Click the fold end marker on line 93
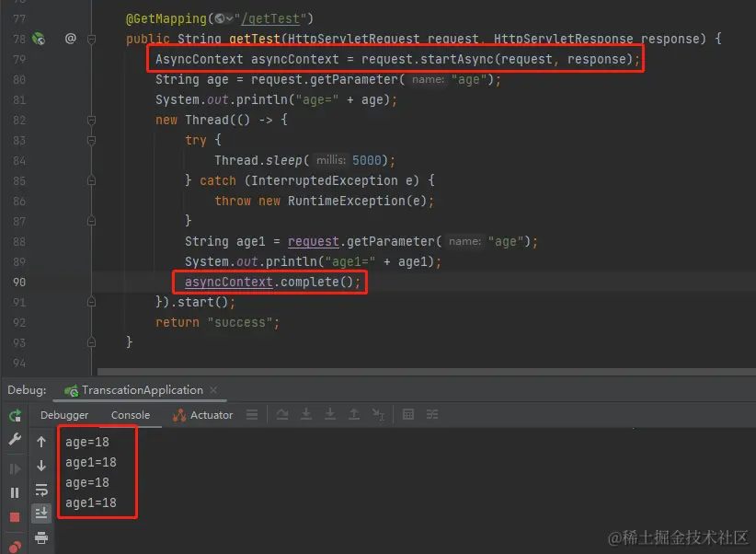 pos(92,342)
